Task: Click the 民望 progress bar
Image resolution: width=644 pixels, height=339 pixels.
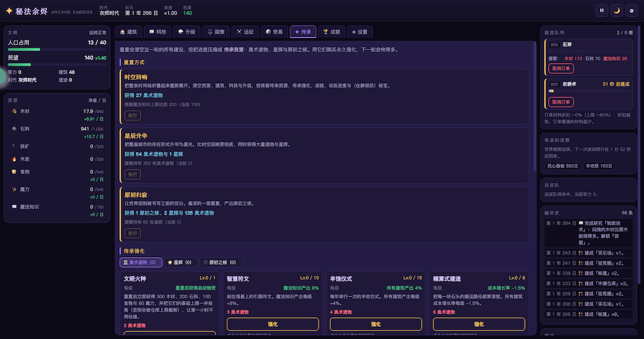Action: (57, 64)
